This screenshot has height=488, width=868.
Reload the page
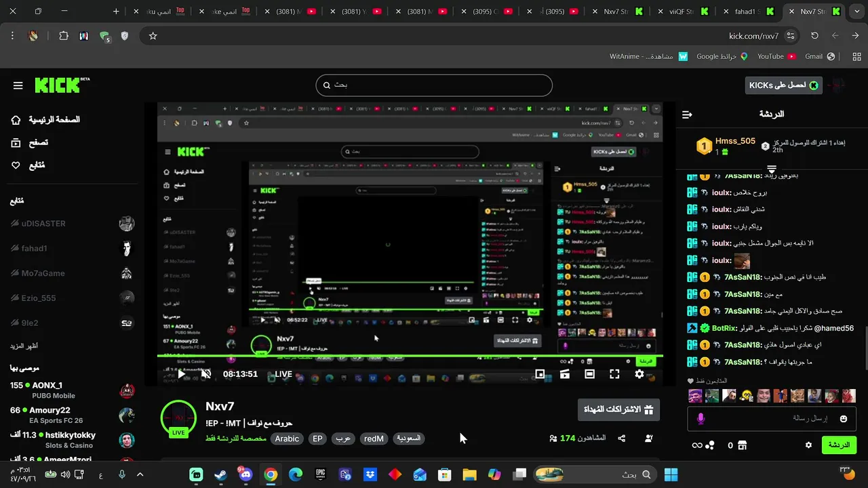(815, 36)
